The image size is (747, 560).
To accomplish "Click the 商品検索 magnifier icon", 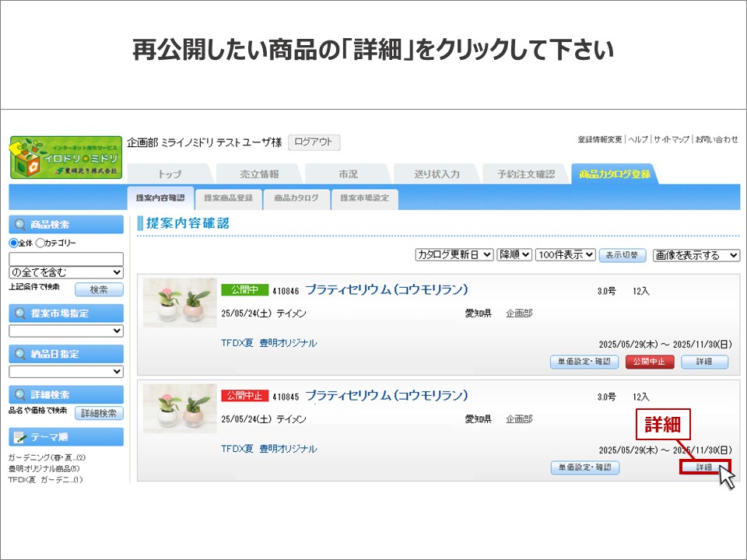I will tap(19, 225).
